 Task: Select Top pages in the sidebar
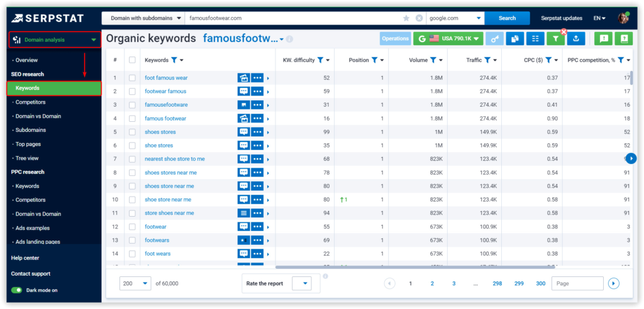tap(28, 144)
